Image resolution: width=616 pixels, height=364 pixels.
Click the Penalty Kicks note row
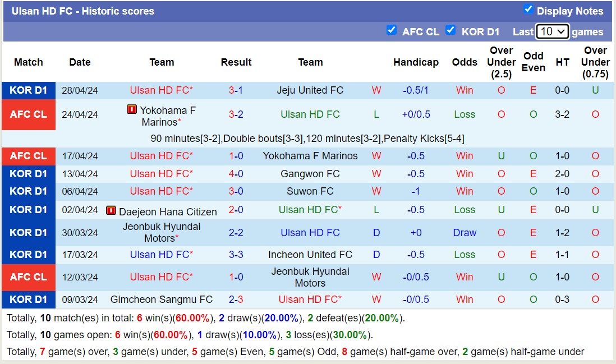click(308, 138)
